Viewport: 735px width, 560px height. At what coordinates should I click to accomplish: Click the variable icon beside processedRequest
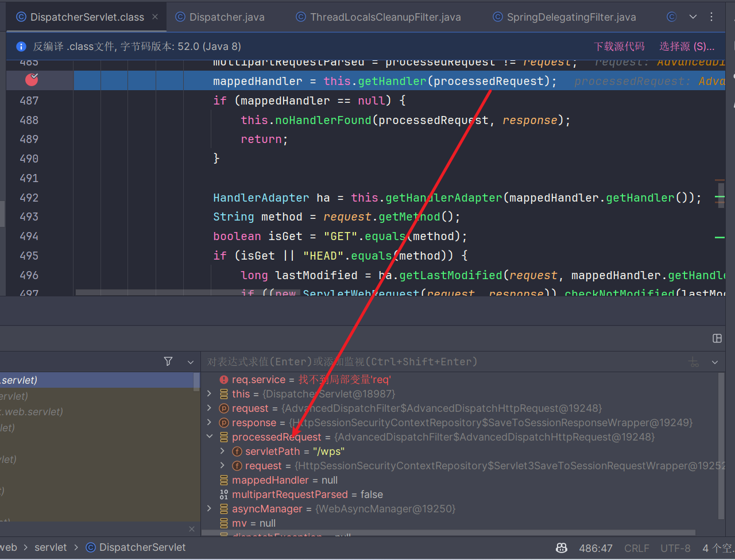coord(224,437)
